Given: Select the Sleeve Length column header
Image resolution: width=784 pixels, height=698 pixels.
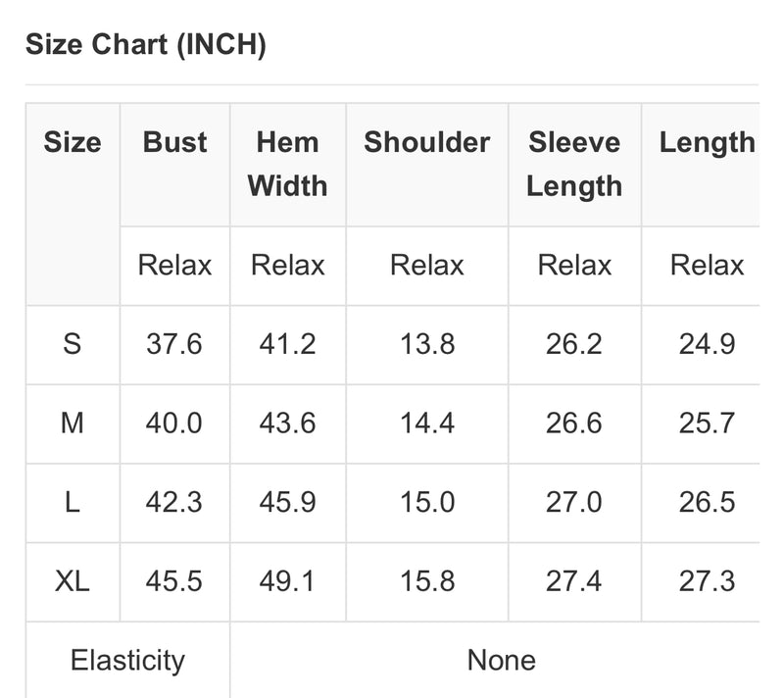Looking at the screenshot, I should pos(574,164).
